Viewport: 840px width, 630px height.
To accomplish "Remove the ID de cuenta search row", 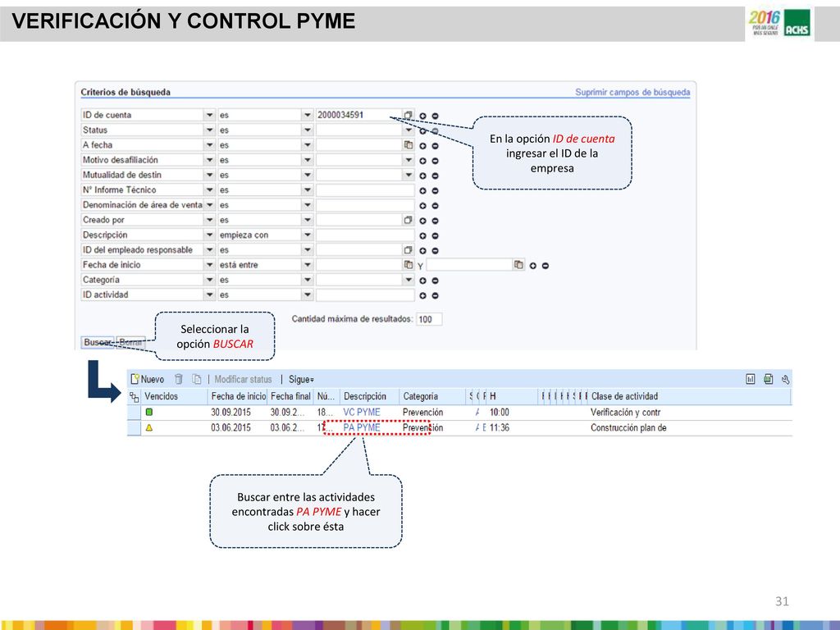I will click(x=435, y=116).
